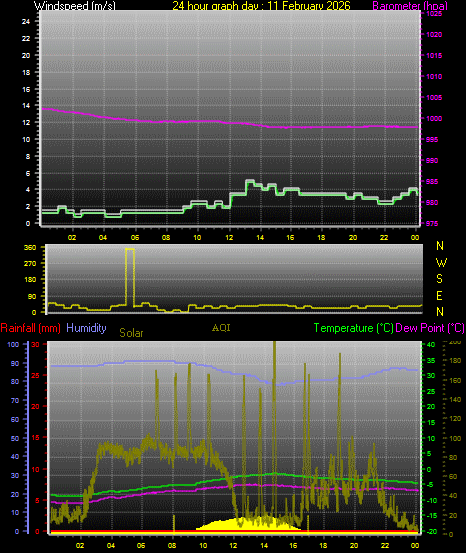
Task: Click the 24 windspeed scale value
Action: coord(26,22)
